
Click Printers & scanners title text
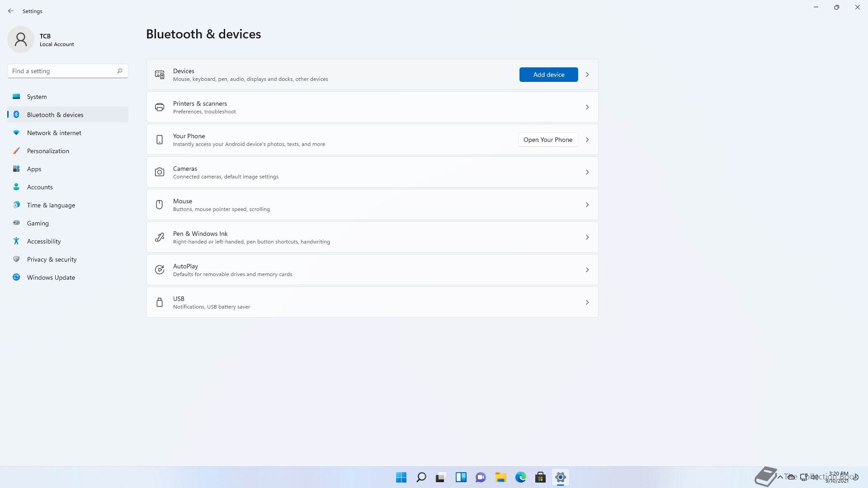click(x=200, y=103)
